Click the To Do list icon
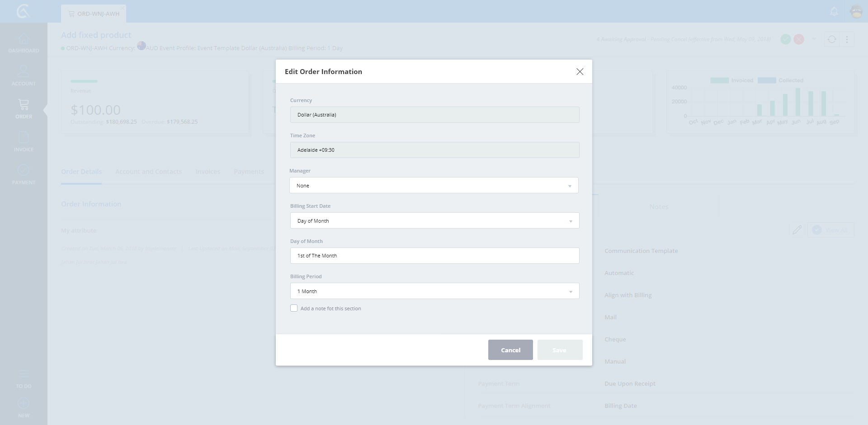 coord(24,374)
